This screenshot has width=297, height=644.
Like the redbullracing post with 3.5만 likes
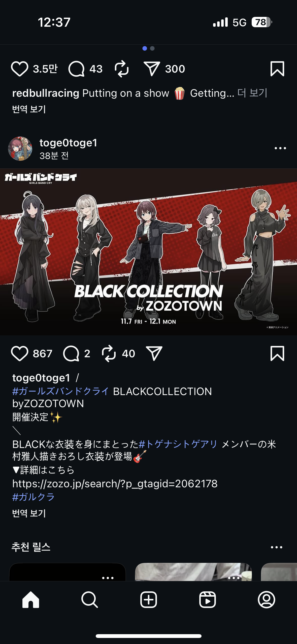[19, 69]
